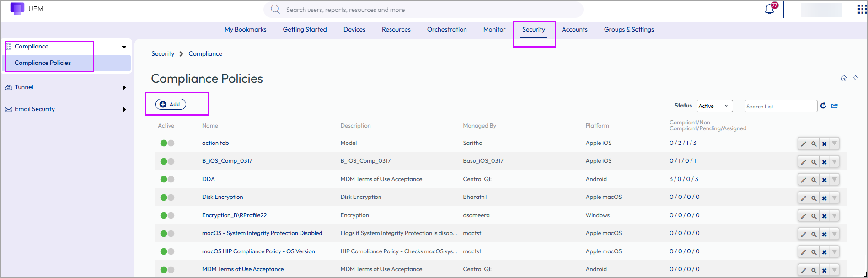Viewport: 868px width, 278px height.
Task: Open the action tab policy link
Action: click(215, 143)
